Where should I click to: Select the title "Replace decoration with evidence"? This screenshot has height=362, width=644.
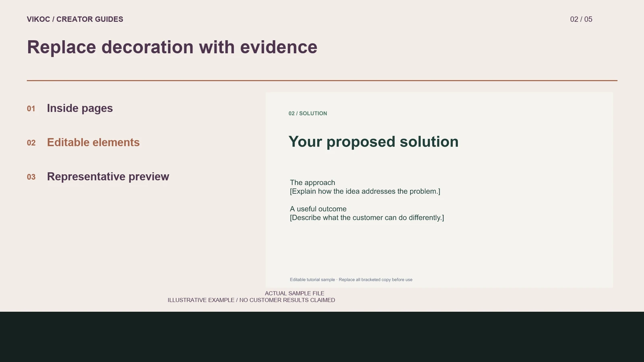(x=172, y=47)
